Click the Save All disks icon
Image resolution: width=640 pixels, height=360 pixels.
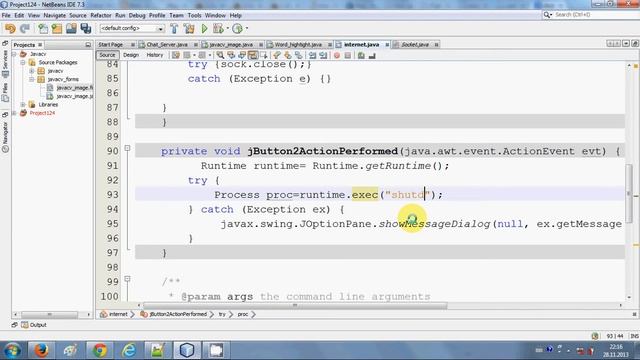[86, 29]
